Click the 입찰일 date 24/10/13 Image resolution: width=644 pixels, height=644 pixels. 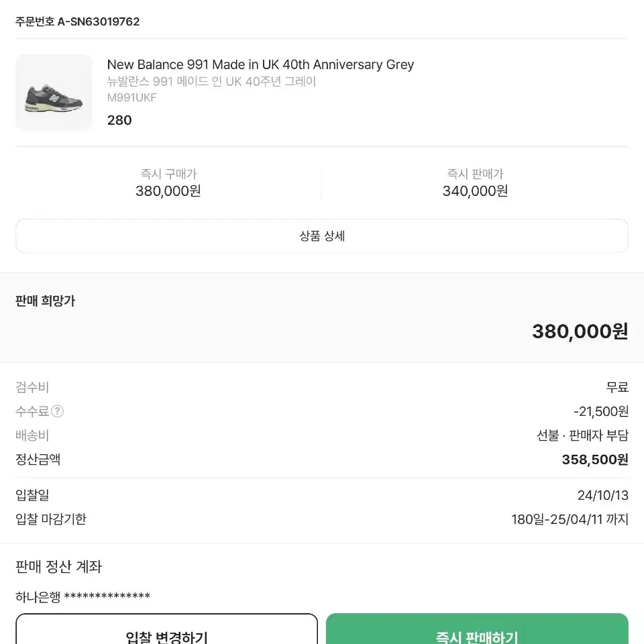click(x=603, y=495)
